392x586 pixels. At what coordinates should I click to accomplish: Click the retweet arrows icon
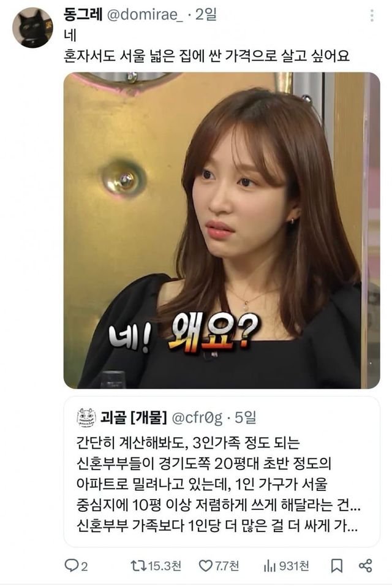point(138,565)
